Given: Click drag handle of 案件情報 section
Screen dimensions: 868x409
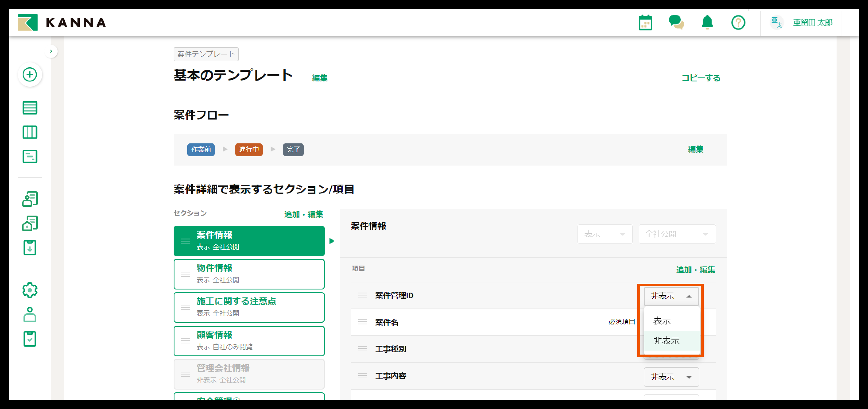Looking at the screenshot, I should [x=185, y=241].
